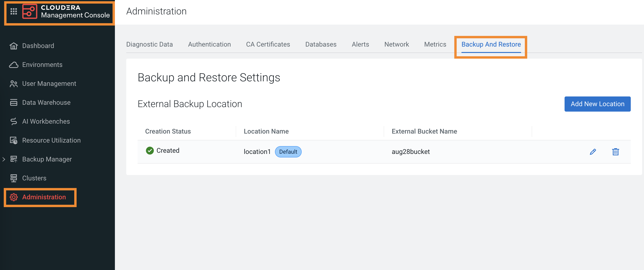This screenshot has width=644, height=270.
Task: Click the Administration gear icon
Action: pos(13,197)
